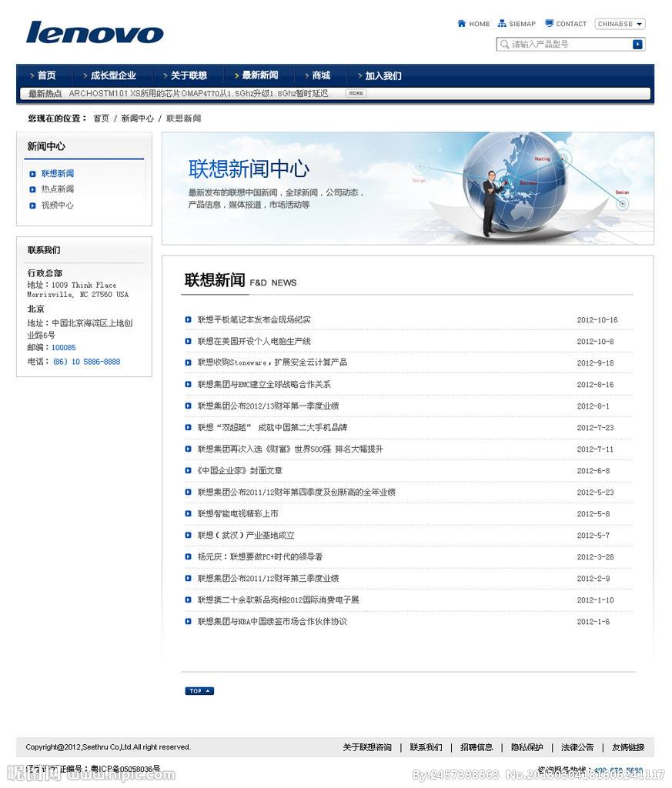Image resolution: width=672 pixels, height=788 pixels.
Task: Click bullet icon of 联想在美国开设个人电脑生产线
Action: [188, 341]
